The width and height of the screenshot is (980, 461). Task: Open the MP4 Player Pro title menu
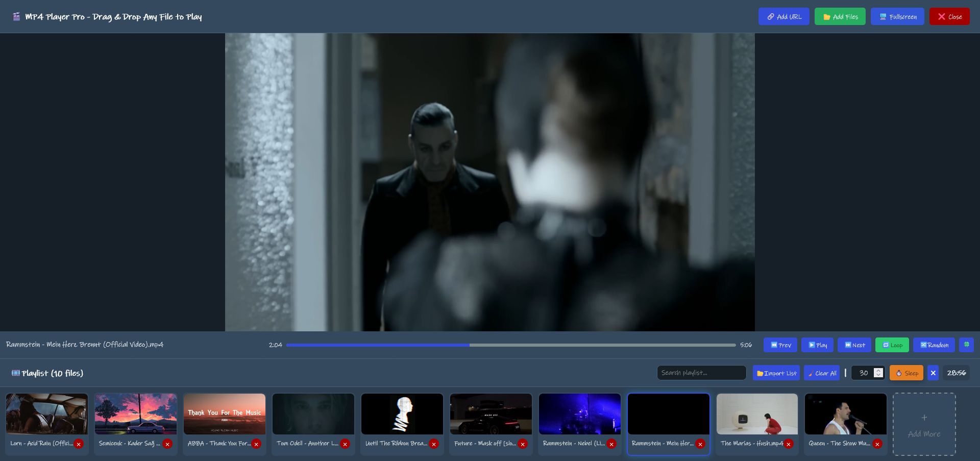pos(107,16)
